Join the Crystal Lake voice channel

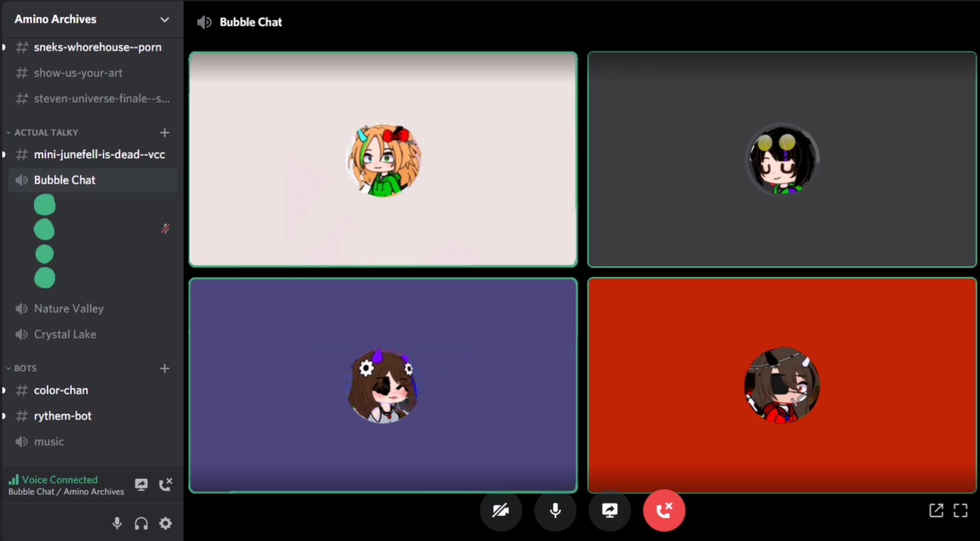tap(65, 334)
